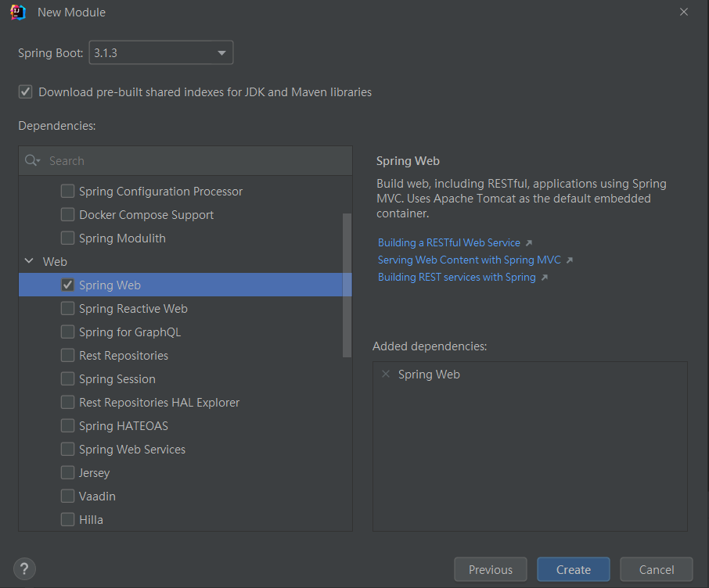
Task: Check the Vaadin checkbox
Action: point(67,497)
